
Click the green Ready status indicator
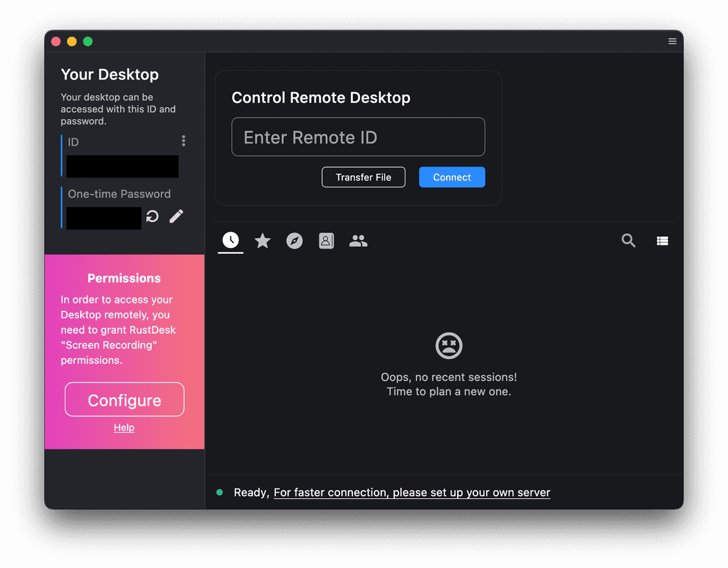[x=220, y=492]
